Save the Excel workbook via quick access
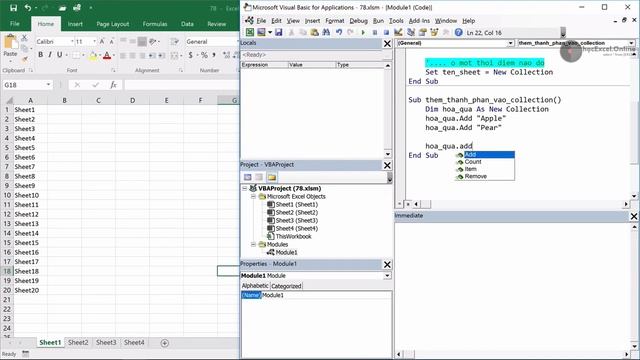 13,8
